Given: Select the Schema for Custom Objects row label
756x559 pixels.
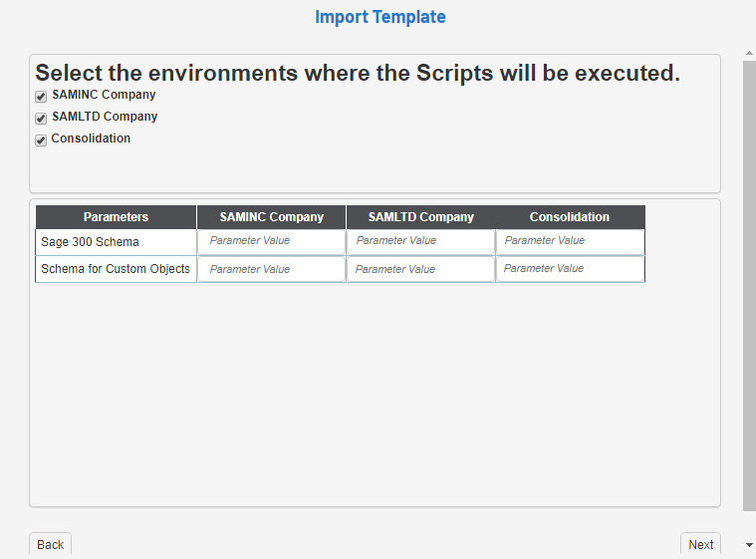Looking at the screenshot, I should tap(116, 269).
